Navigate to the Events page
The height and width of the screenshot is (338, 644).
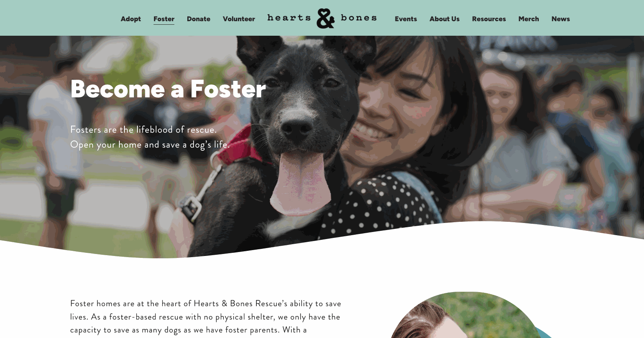click(406, 19)
